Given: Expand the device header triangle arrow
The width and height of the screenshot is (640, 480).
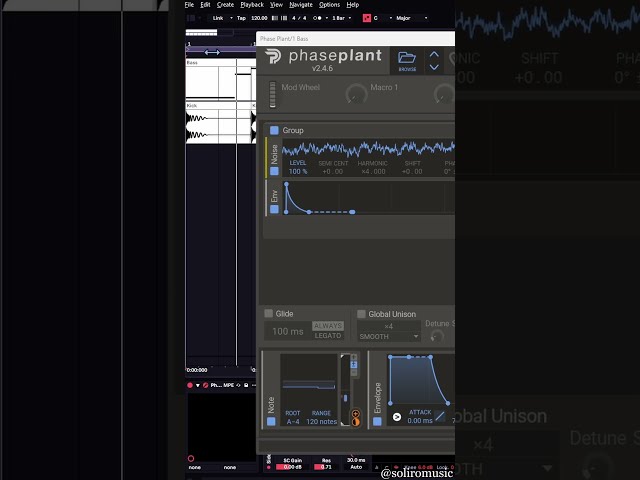Looking at the screenshot, I should click(x=198, y=385).
